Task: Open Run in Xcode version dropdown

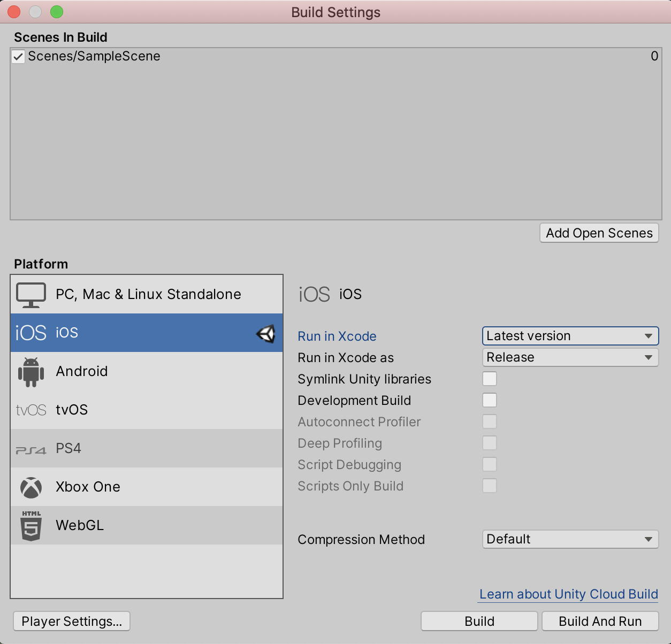Action: pos(570,336)
